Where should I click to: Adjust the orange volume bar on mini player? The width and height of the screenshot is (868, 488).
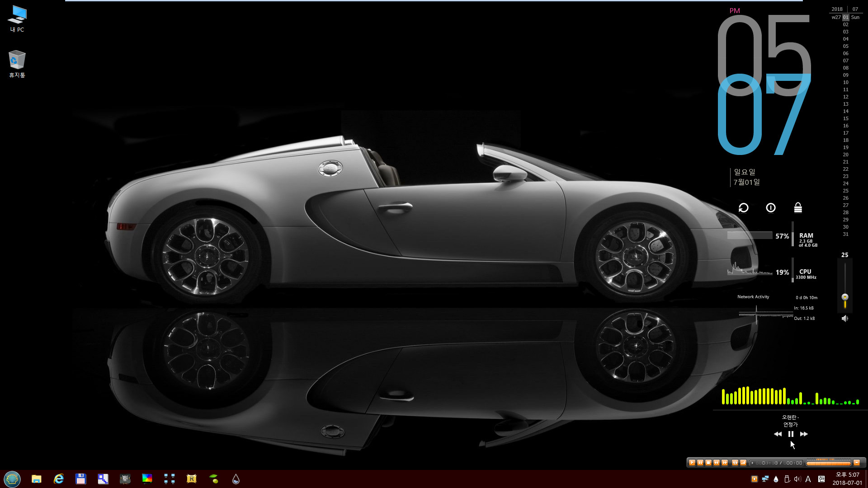(829, 464)
